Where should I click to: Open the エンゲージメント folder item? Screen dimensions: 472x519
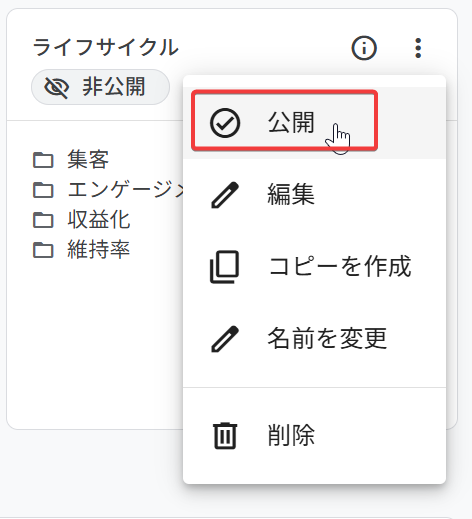pos(108,190)
